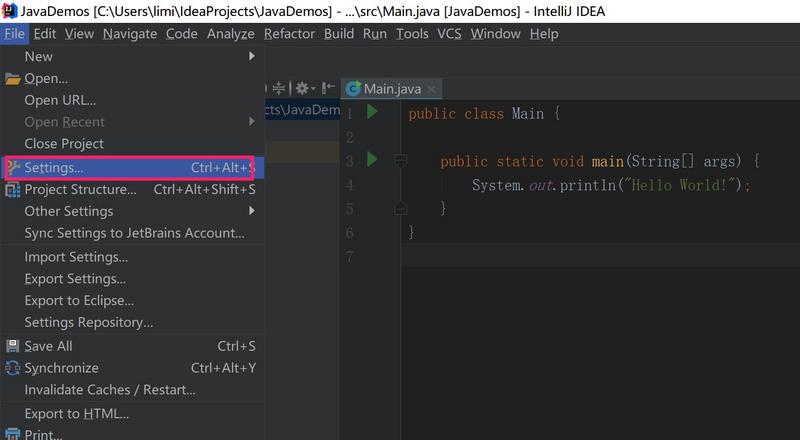Viewport: 800px width, 440px height.
Task: Click the empty line 7 in editor
Action: 601,256
